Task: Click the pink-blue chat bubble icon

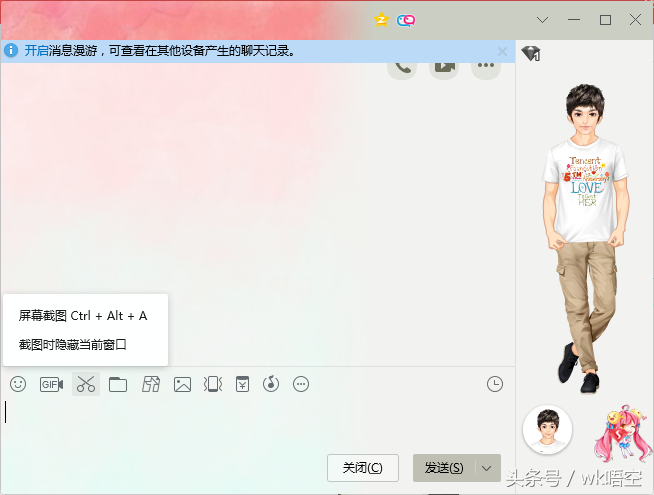Action: pyautogui.click(x=406, y=20)
